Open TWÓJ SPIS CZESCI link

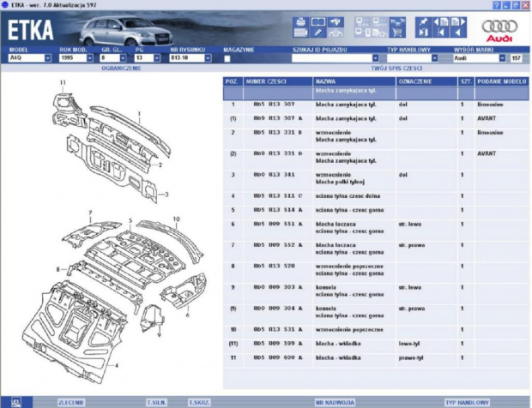(396, 68)
